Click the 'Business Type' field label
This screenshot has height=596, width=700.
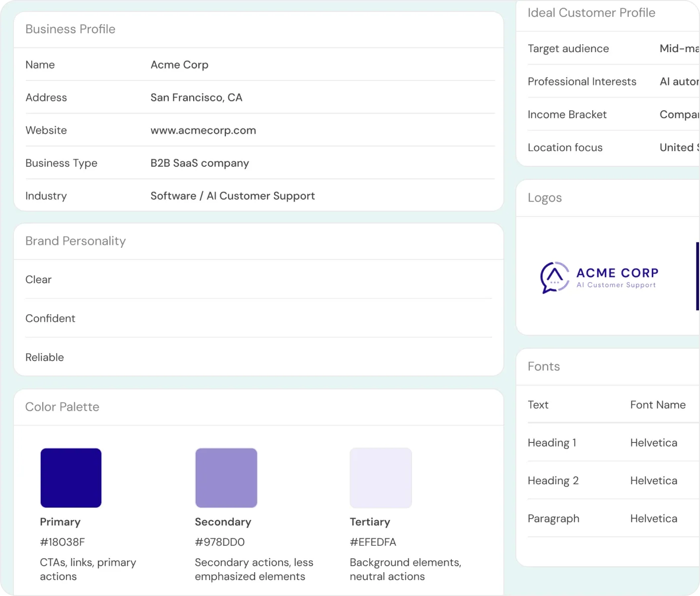point(62,163)
